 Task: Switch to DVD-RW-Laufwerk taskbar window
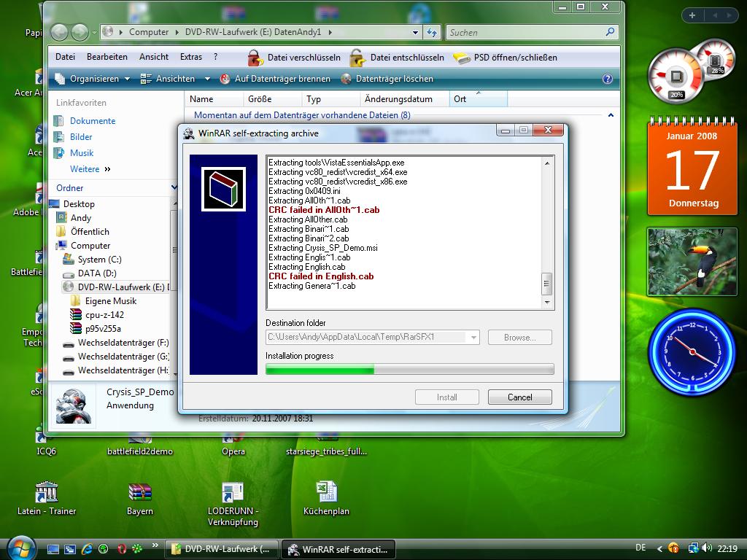[x=222, y=549]
